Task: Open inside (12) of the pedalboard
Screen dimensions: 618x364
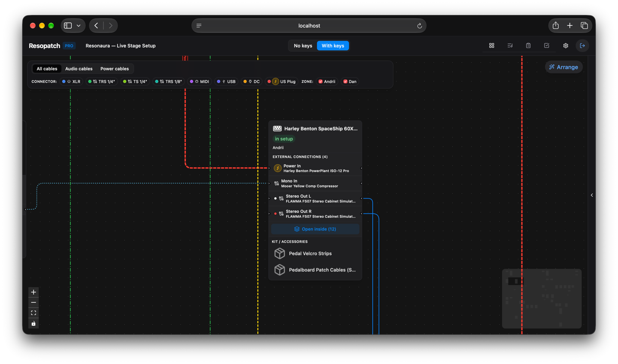Action: pos(315,229)
